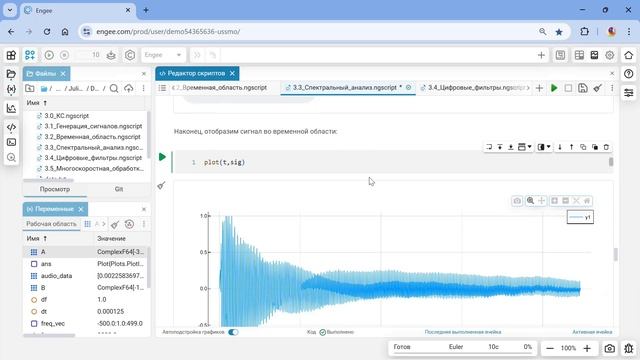Open the script editor three-dot menu
This screenshot has width=640, height=360.
pos(612,88)
